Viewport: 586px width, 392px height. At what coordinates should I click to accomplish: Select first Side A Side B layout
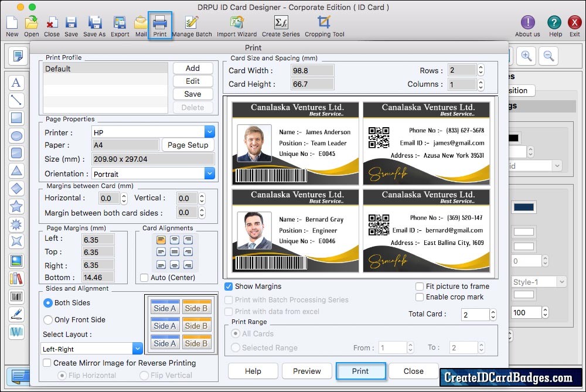coord(180,306)
